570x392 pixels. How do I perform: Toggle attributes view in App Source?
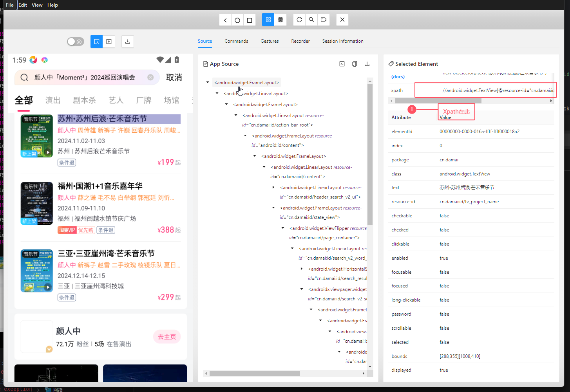[342, 64]
